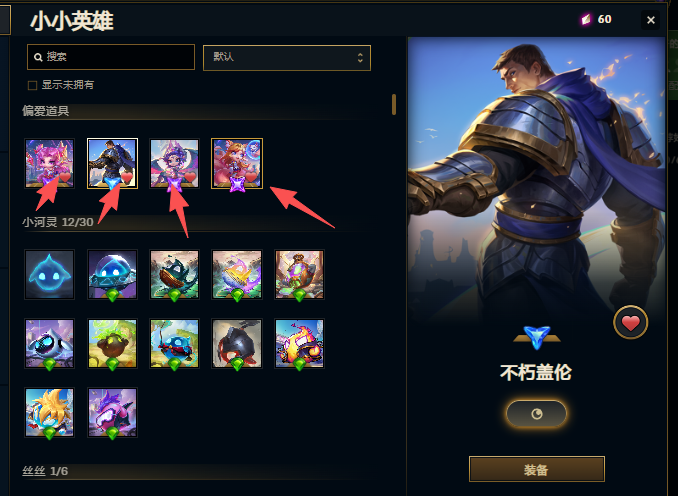The height and width of the screenshot is (496, 678).
Task: Choose the yellow spiky-hair River Sprite
Action: point(49,413)
